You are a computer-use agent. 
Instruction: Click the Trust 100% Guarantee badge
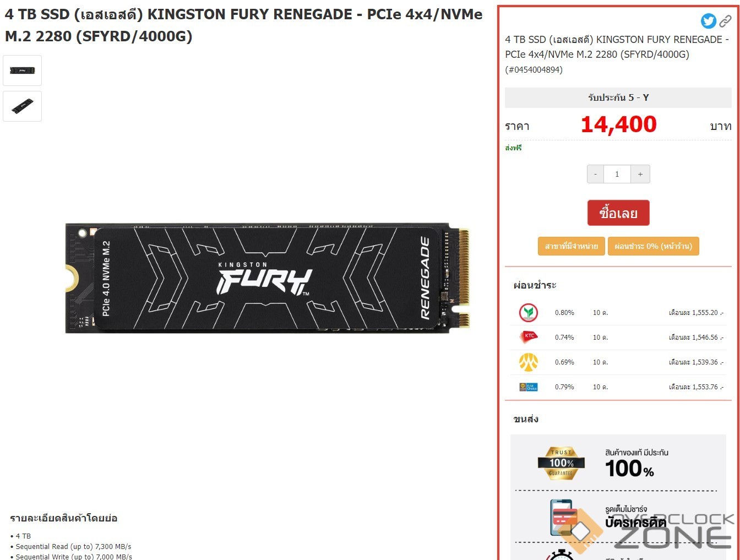click(561, 463)
